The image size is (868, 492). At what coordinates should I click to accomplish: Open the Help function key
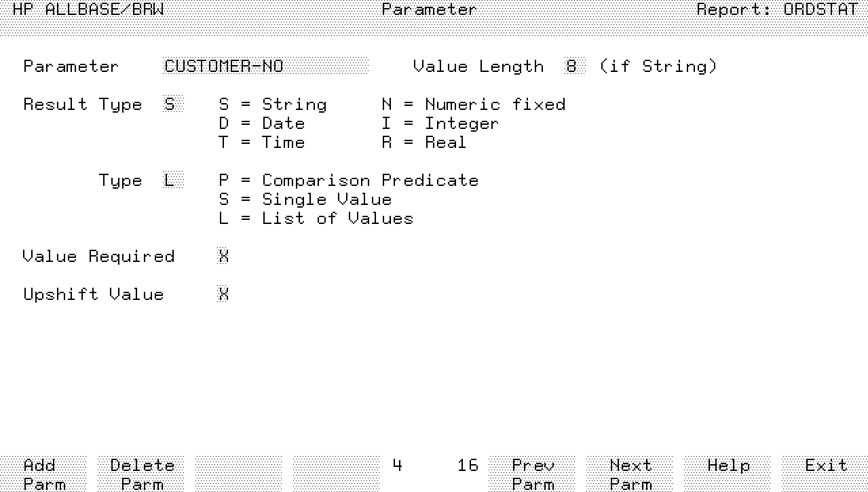pos(728,474)
